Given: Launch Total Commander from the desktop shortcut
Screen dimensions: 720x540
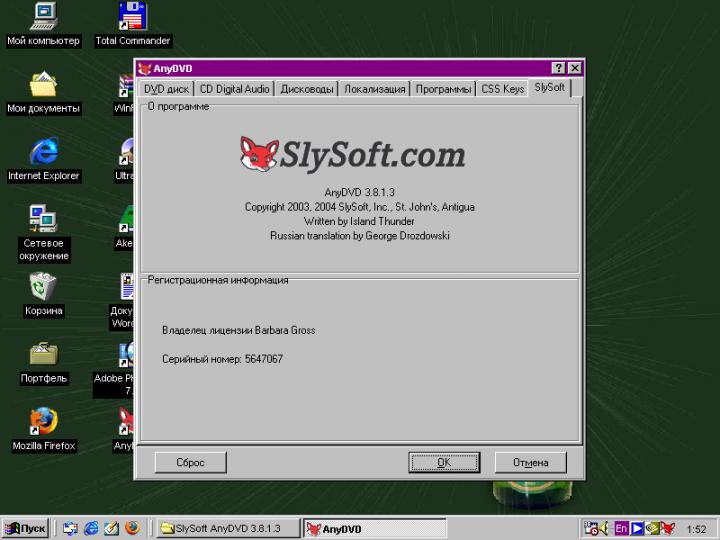Looking at the screenshot, I should click(132, 17).
